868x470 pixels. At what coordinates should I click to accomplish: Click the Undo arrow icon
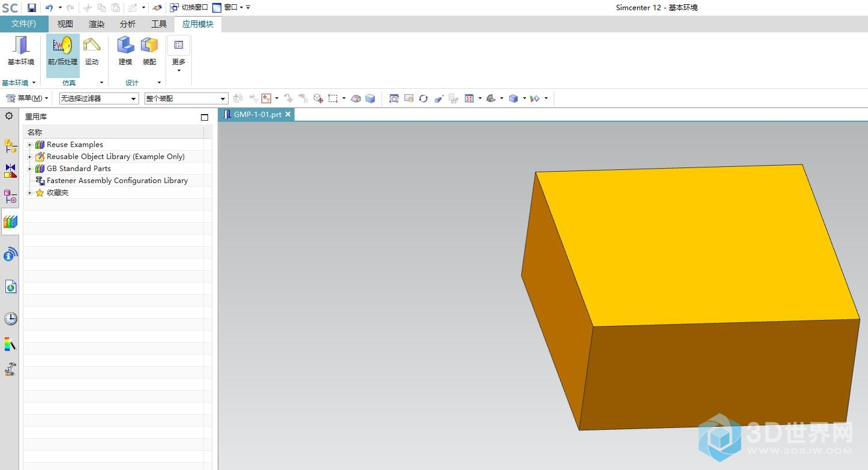click(x=49, y=8)
